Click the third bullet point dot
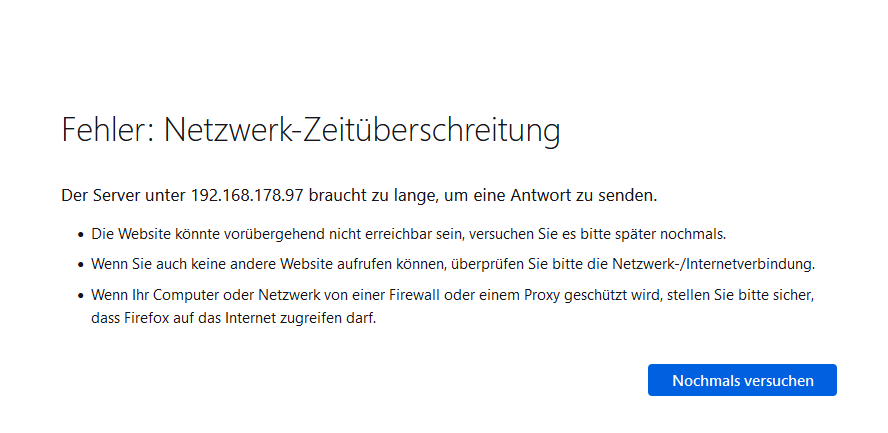888x433 pixels. pos(81,295)
